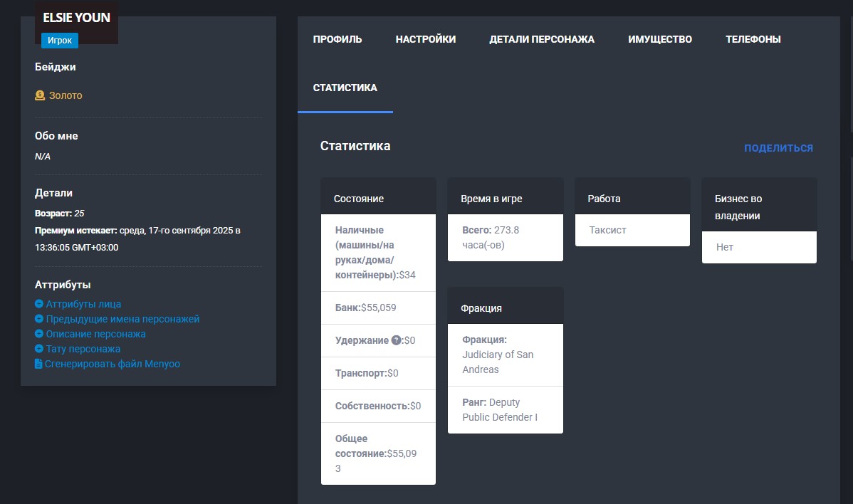Click the Фракция card header
The width and height of the screenshot is (853, 504).
click(x=506, y=306)
